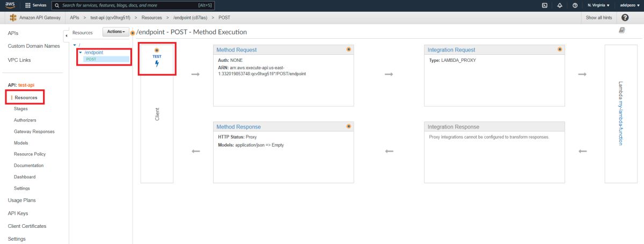The height and width of the screenshot is (244, 644).
Task: Click Show all hints button
Action: point(598,18)
